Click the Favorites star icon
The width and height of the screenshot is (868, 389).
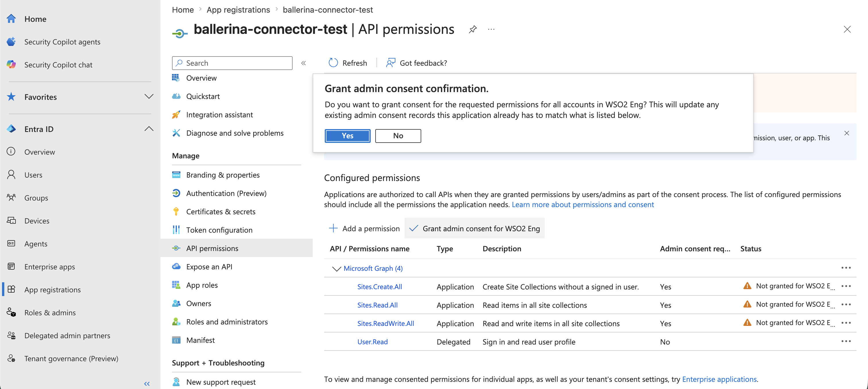(11, 97)
